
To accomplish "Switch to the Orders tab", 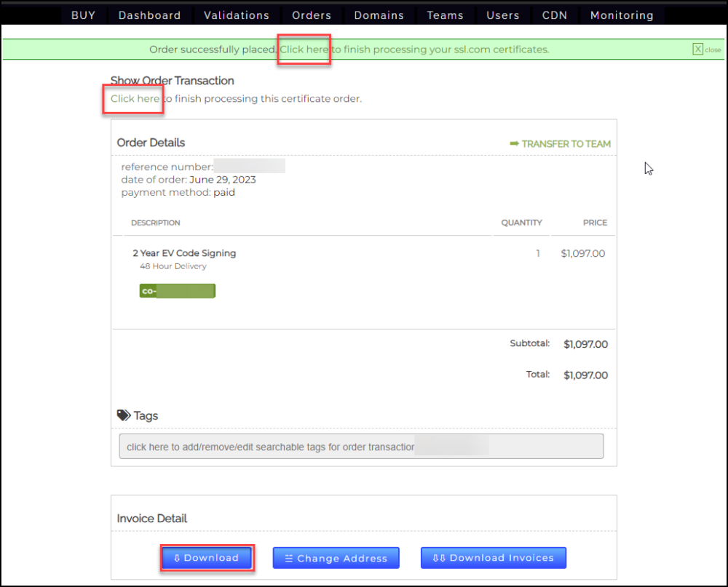I will point(312,15).
